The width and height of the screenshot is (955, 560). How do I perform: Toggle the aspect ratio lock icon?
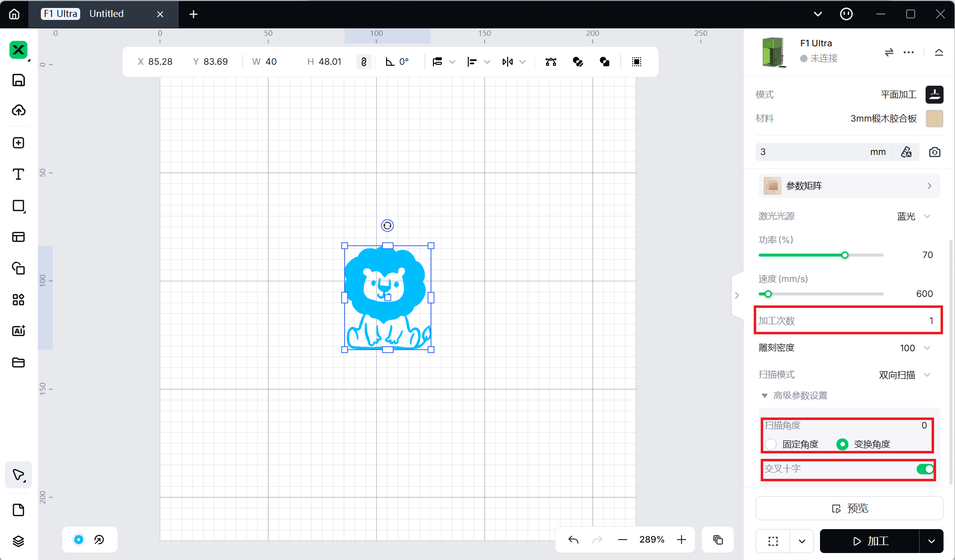click(364, 62)
